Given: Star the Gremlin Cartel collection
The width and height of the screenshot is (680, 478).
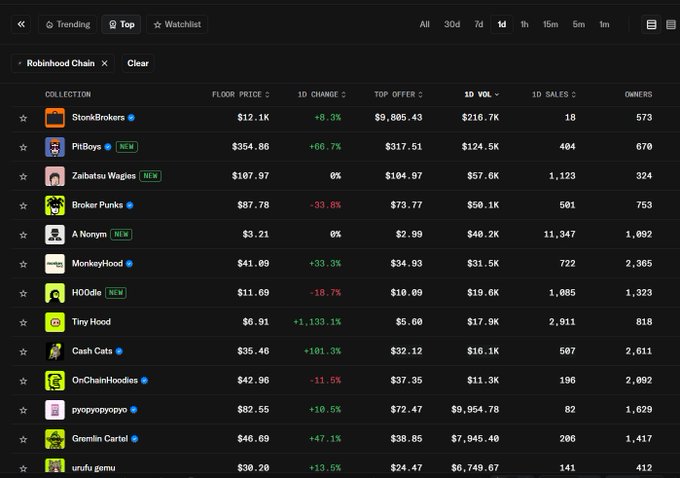Looking at the screenshot, I should point(23,439).
